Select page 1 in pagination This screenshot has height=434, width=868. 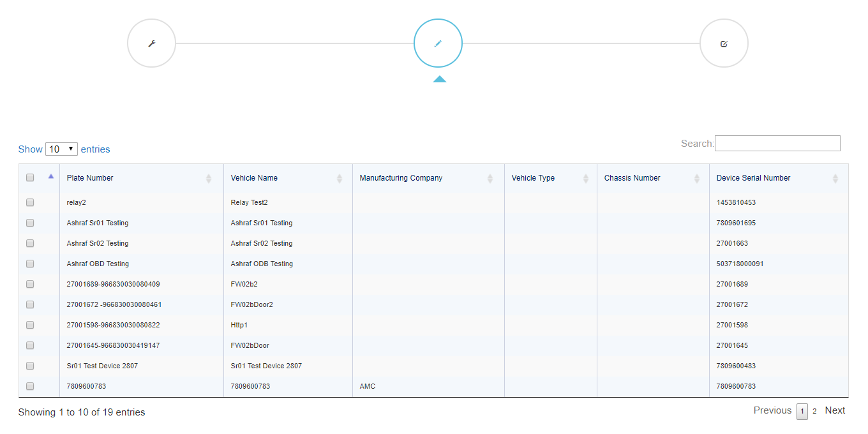(802, 411)
